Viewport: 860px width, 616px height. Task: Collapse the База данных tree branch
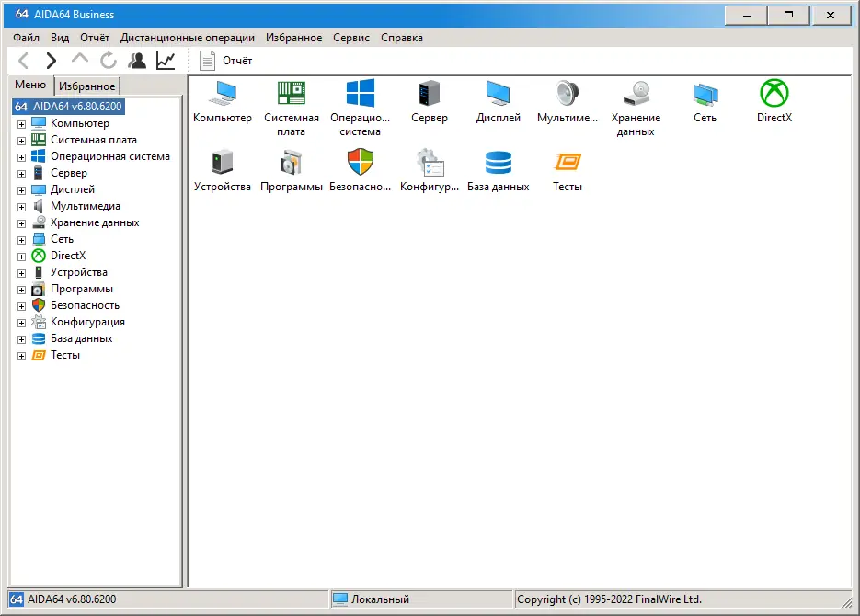tap(22, 338)
